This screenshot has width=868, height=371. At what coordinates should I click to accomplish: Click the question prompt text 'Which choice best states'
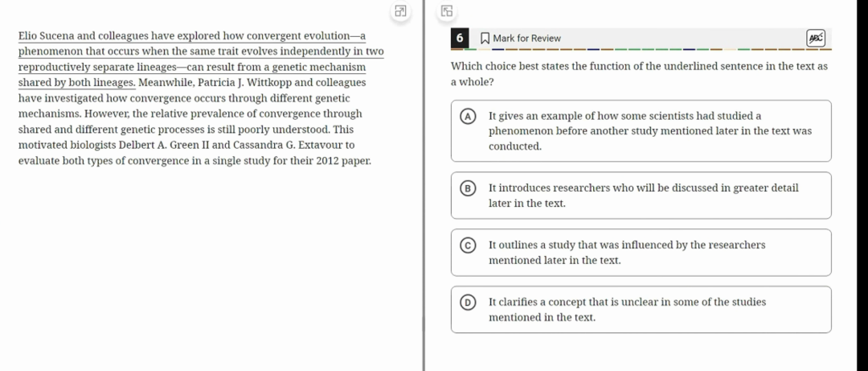[x=640, y=74]
